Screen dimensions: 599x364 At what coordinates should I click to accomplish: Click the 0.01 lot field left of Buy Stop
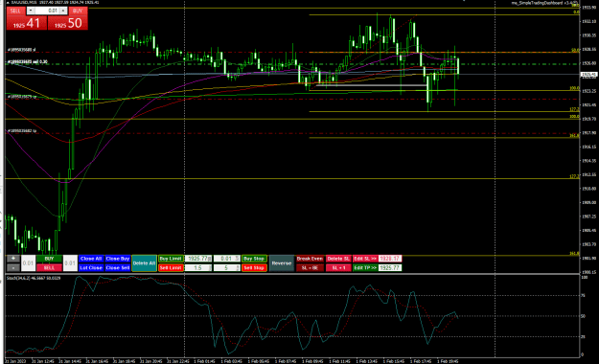click(x=226, y=259)
